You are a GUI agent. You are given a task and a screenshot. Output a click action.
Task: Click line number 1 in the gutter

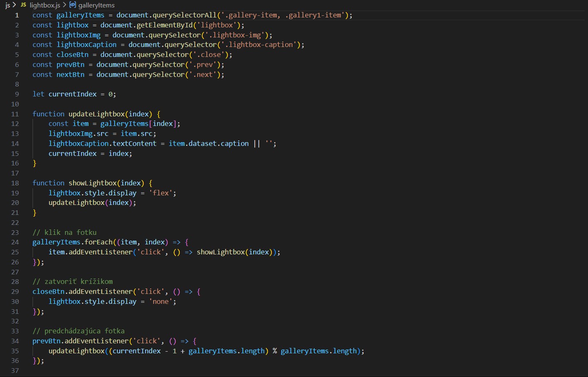[17, 15]
